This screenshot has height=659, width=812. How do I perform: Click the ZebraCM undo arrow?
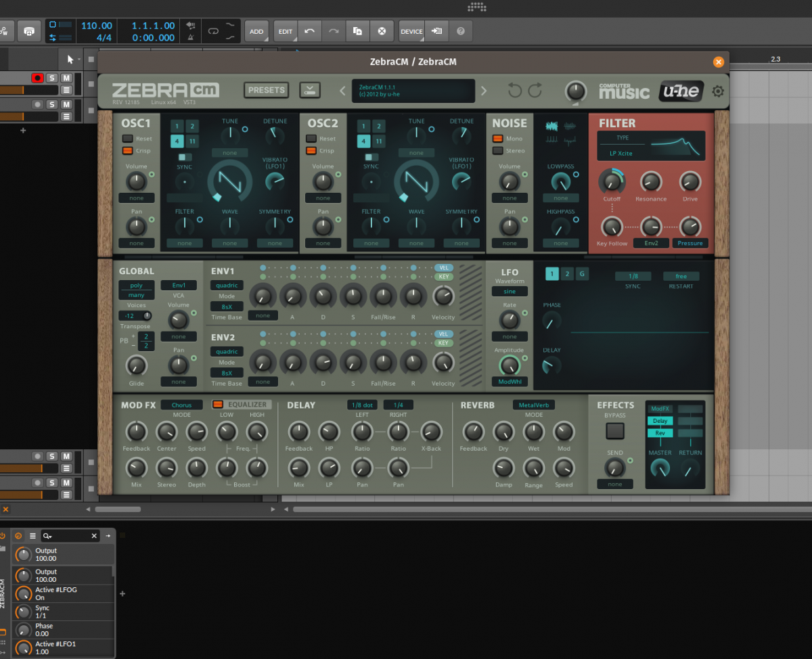pos(515,91)
